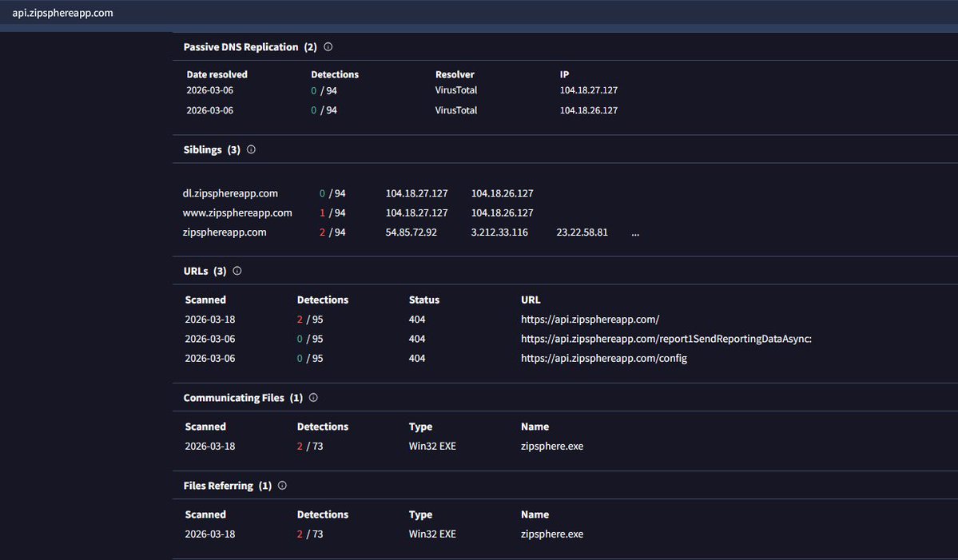Click Status column header in URLs table
This screenshot has width=958, height=560.
[x=424, y=300]
